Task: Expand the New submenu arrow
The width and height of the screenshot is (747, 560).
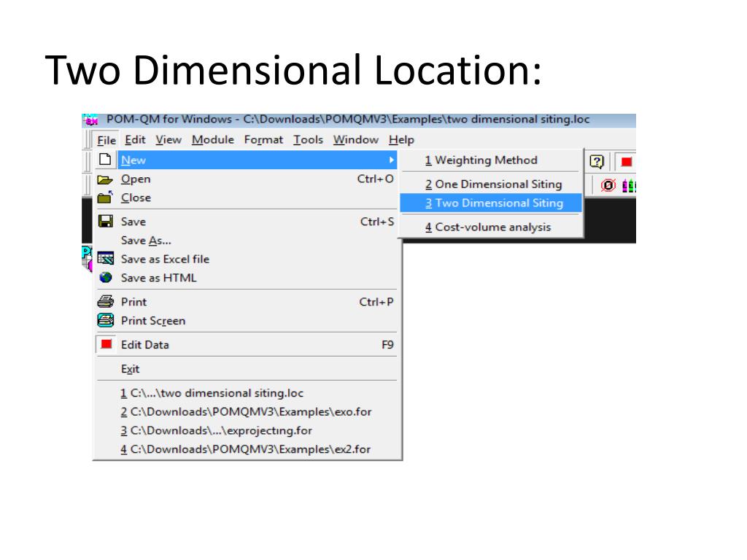Action: pos(392,160)
